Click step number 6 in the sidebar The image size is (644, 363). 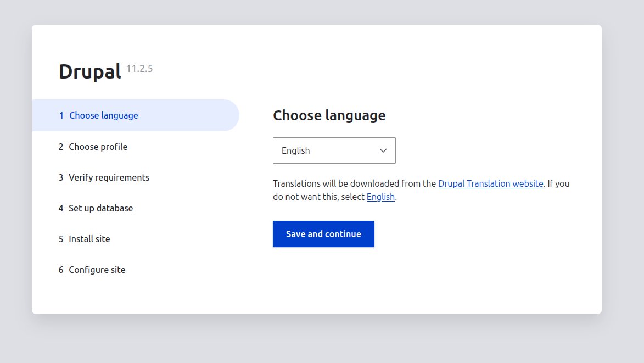(x=61, y=270)
